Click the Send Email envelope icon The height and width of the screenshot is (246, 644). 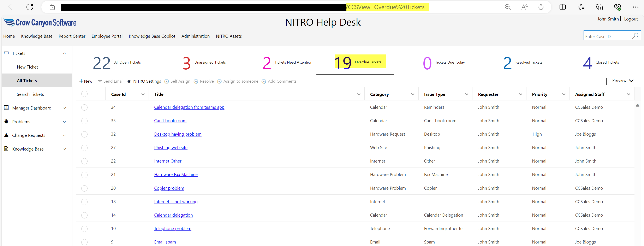(x=100, y=81)
